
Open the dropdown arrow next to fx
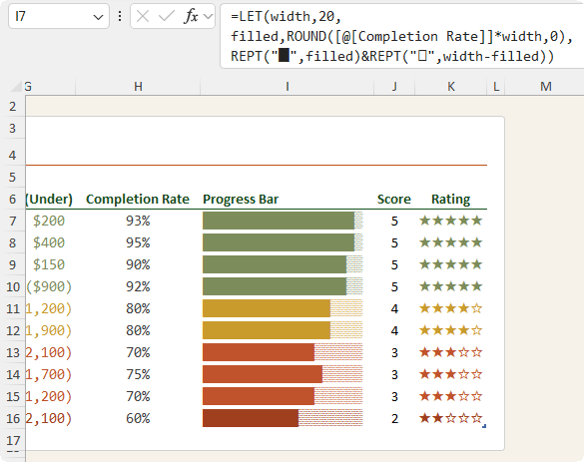pos(208,17)
